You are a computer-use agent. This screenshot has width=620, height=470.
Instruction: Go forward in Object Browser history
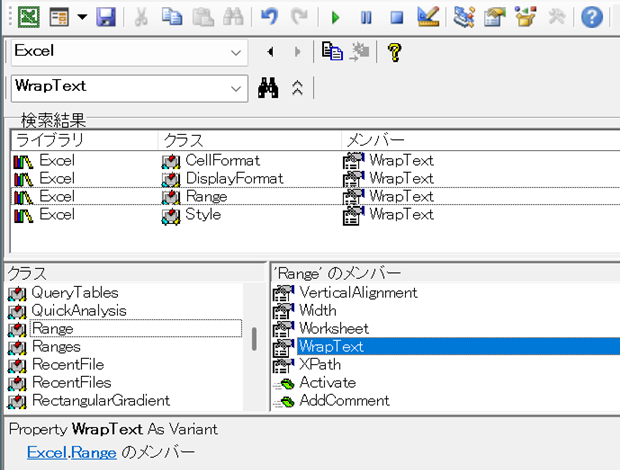[298, 52]
